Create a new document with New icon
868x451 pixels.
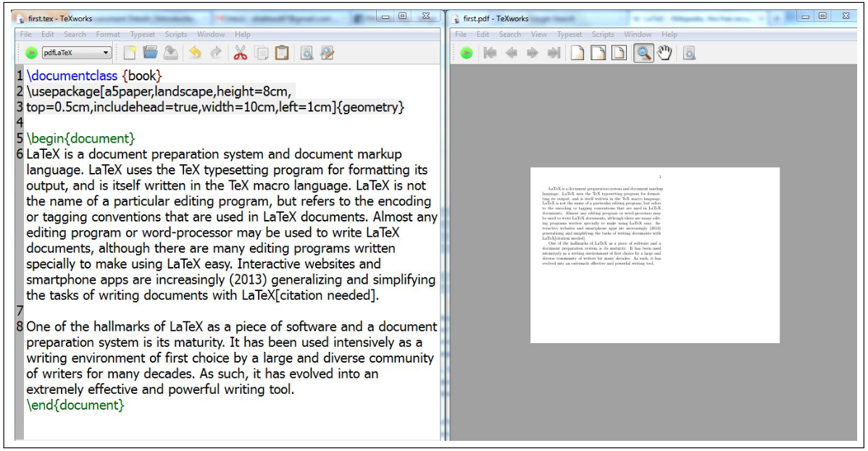tap(130, 53)
